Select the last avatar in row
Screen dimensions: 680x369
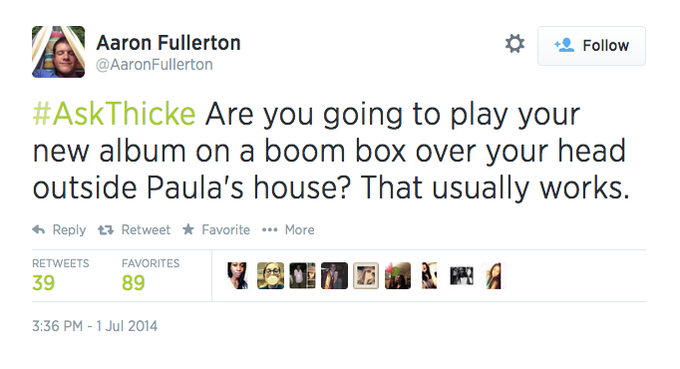pos(494,275)
